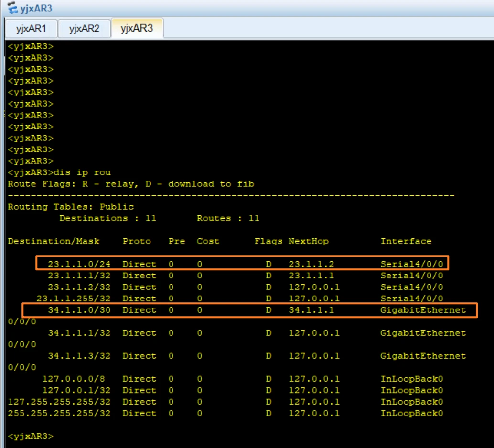Switch to the yjxAR1 tab
The width and height of the screenshot is (494, 448).
(31, 29)
